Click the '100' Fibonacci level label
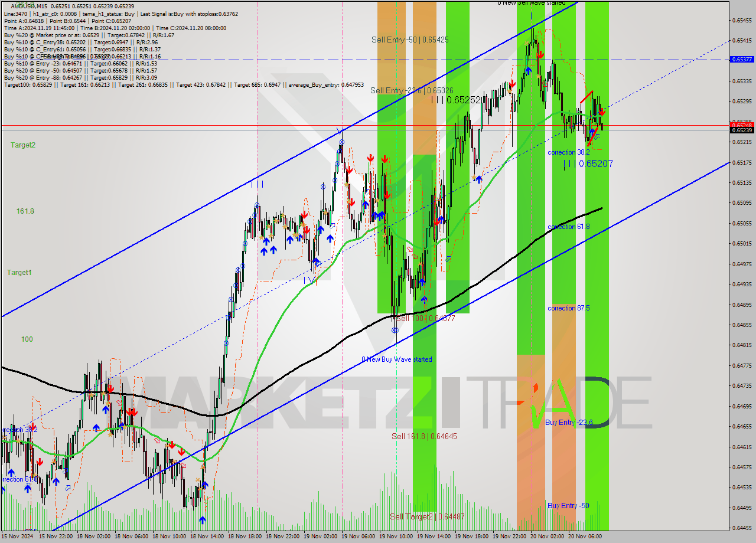The height and width of the screenshot is (543, 756). tap(27, 339)
